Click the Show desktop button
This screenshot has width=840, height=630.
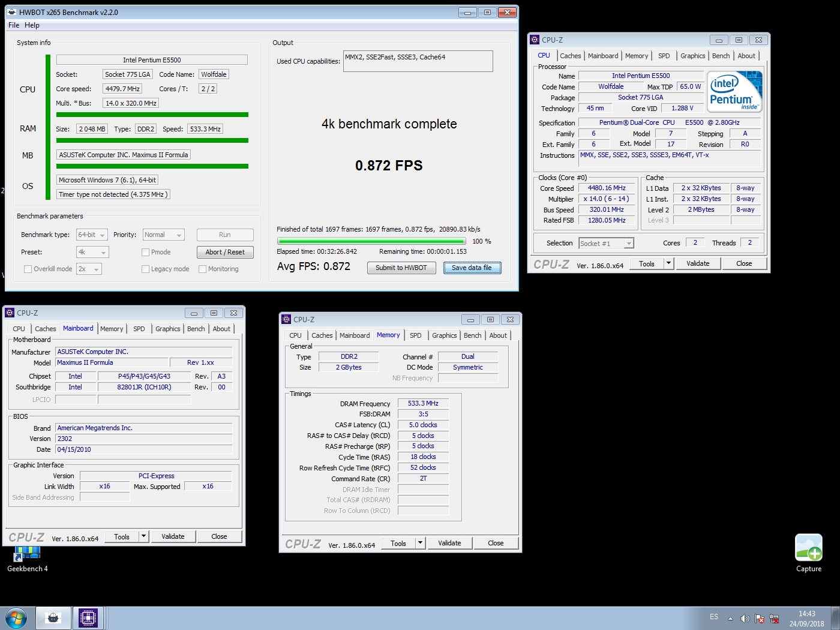pyautogui.click(x=836, y=618)
